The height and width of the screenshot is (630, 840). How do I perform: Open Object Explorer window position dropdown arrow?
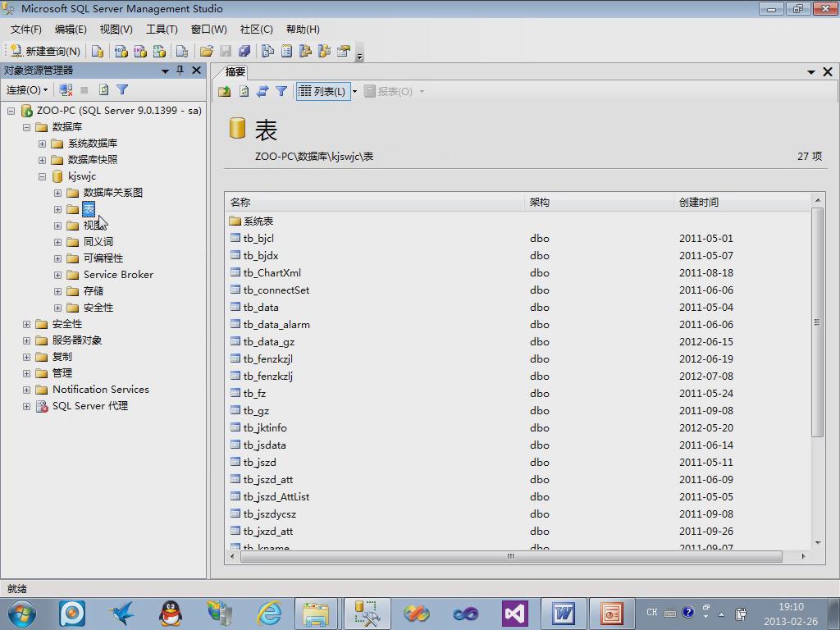165,71
